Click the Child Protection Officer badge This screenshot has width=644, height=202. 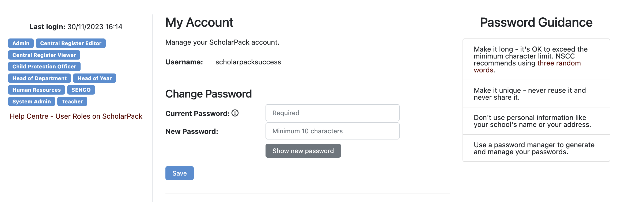(44, 67)
